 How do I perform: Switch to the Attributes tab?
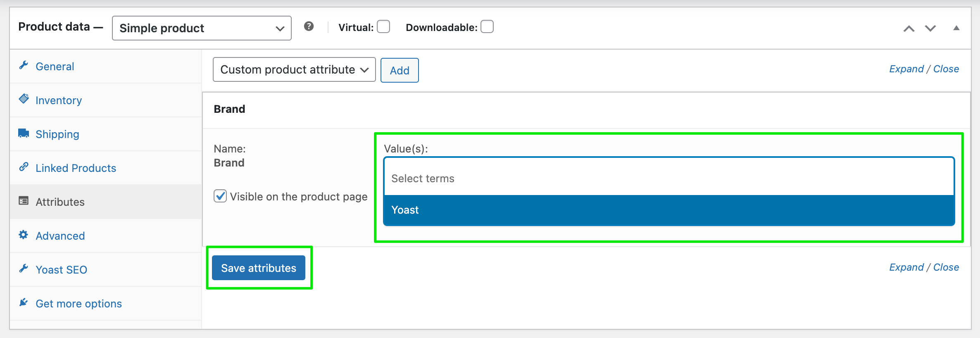coord(60,202)
